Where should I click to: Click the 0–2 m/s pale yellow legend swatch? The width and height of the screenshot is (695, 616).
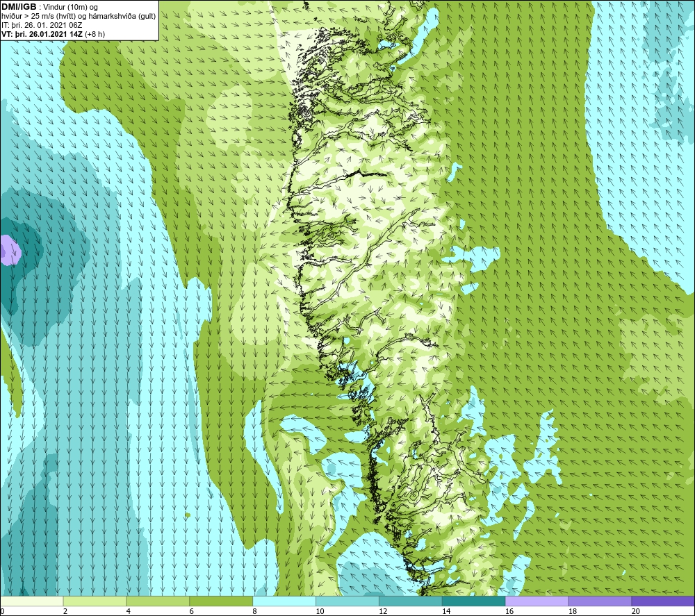tap(32, 601)
